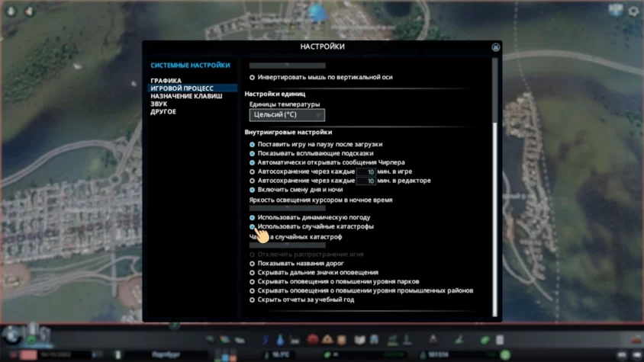This screenshot has width=644, height=362.
Task: Open the Economy money icon
Action: click(485, 340)
